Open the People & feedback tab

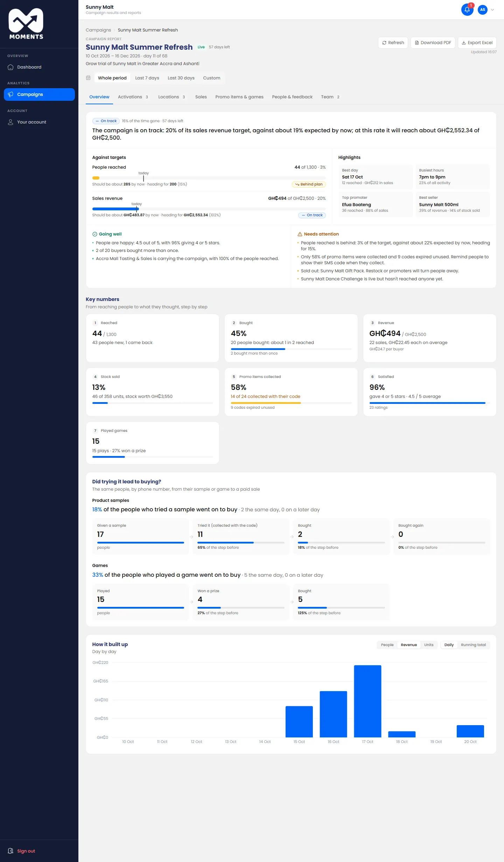click(292, 97)
